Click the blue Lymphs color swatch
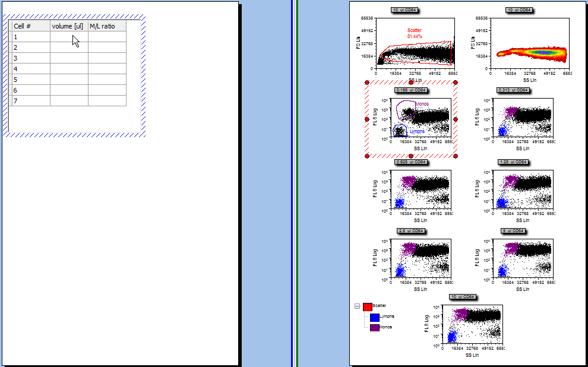The height and width of the screenshot is (367, 588). pos(374,317)
